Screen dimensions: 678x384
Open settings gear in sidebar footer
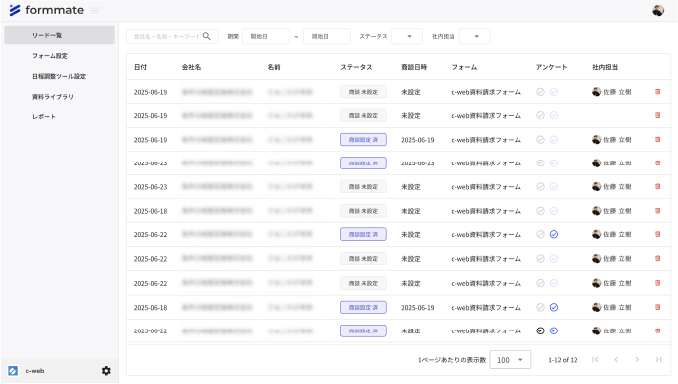tap(106, 371)
